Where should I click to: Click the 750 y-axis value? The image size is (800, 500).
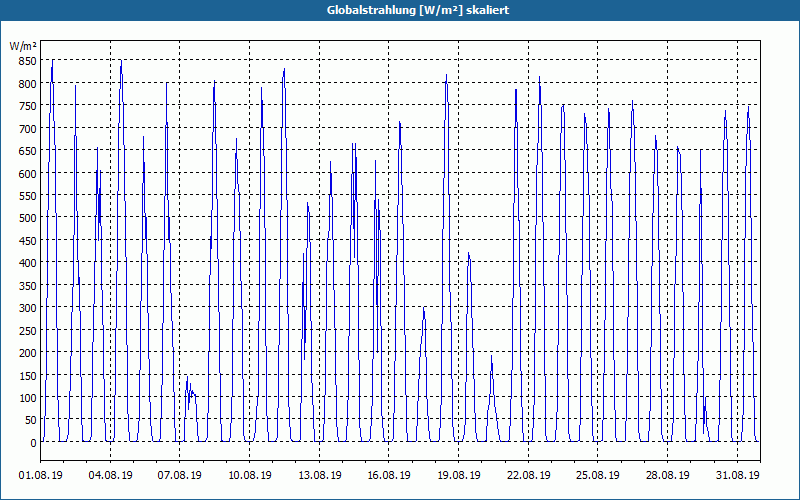(28, 106)
